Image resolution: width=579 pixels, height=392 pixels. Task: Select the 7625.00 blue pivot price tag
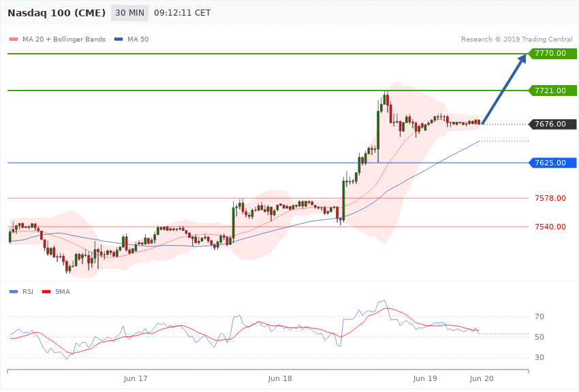tap(553, 163)
